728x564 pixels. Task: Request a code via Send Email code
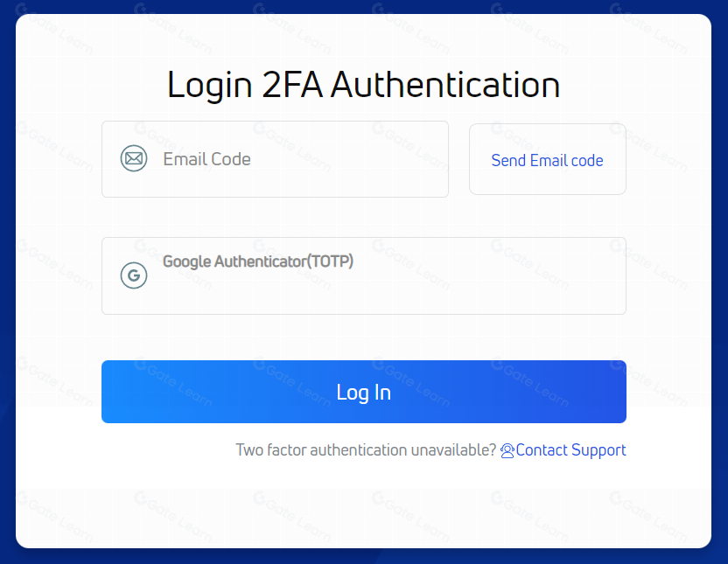point(548,159)
